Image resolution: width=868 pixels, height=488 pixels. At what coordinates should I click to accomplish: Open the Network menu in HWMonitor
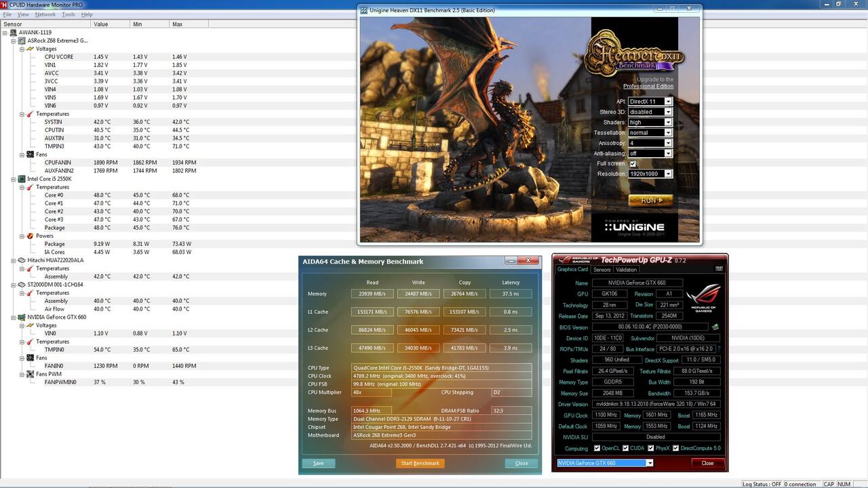(x=45, y=14)
